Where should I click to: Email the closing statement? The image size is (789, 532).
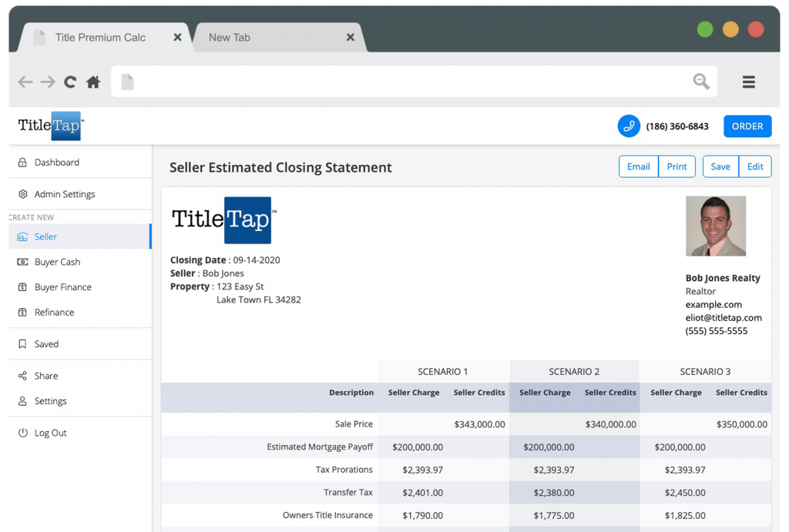(x=638, y=166)
